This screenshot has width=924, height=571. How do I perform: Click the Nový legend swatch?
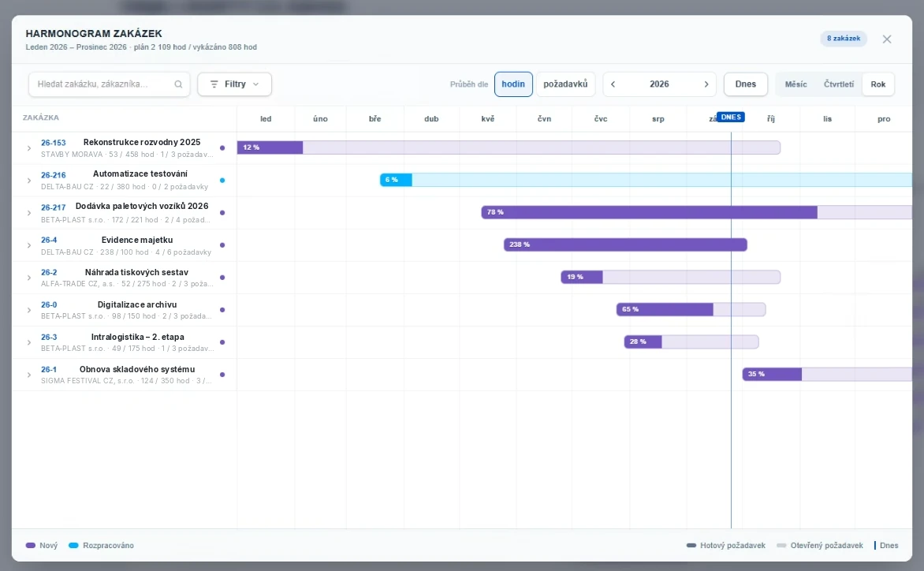click(x=31, y=546)
